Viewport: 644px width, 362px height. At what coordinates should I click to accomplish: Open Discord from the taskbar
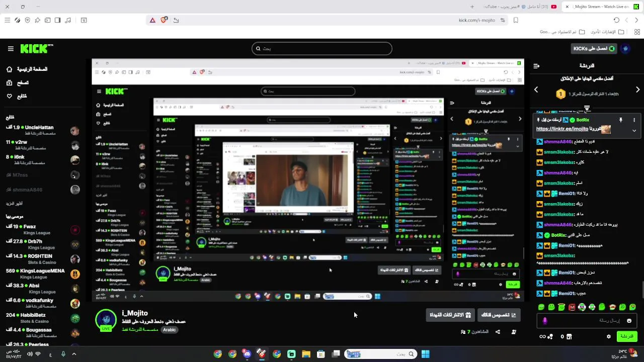click(x=247, y=354)
